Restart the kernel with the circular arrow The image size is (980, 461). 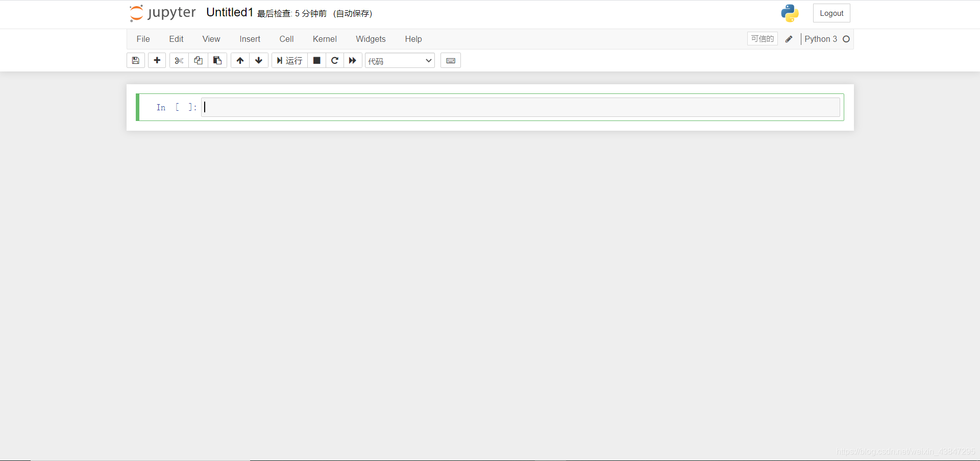335,60
